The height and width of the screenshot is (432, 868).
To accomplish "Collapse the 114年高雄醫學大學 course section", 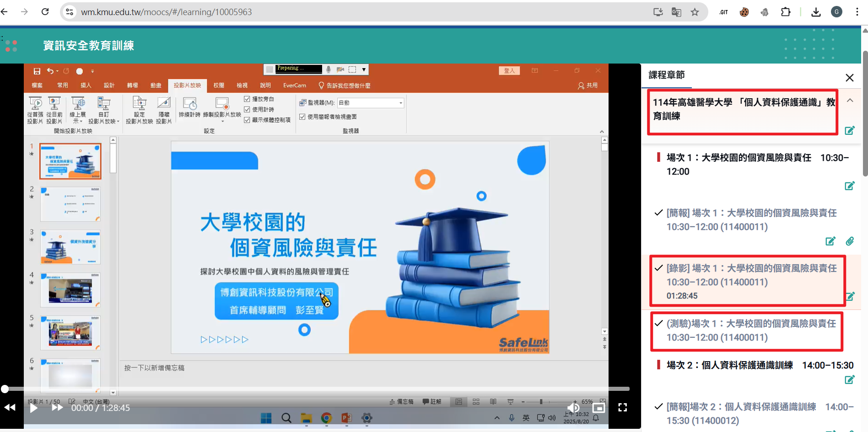I will click(x=850, y=101).
